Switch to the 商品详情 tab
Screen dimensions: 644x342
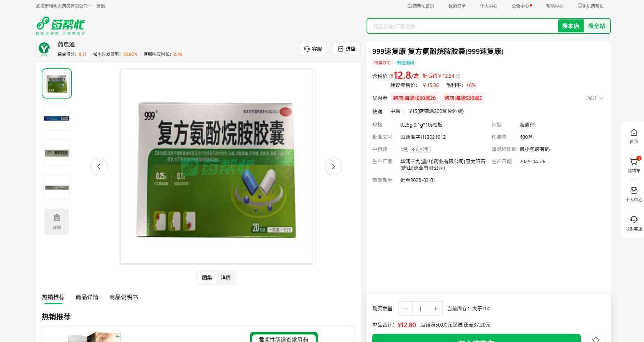coord(87,297)
